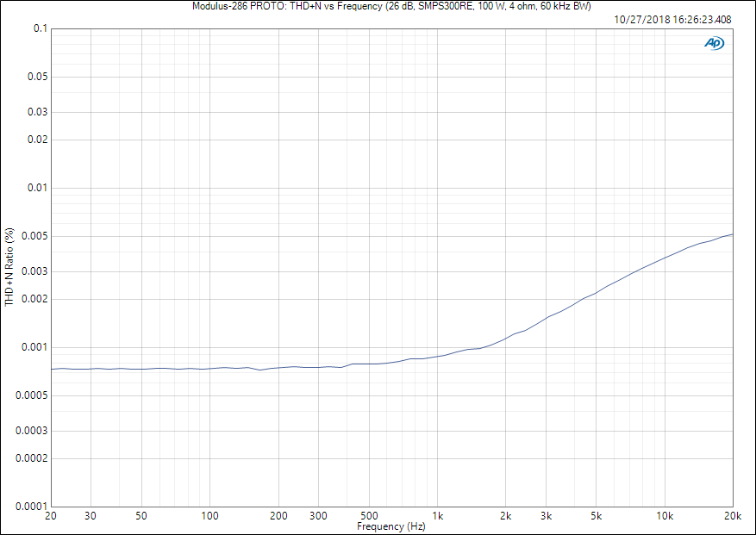
Task: Click the graph title beginning "Modulus-286 PROTO"
Action: coord(391,6)
